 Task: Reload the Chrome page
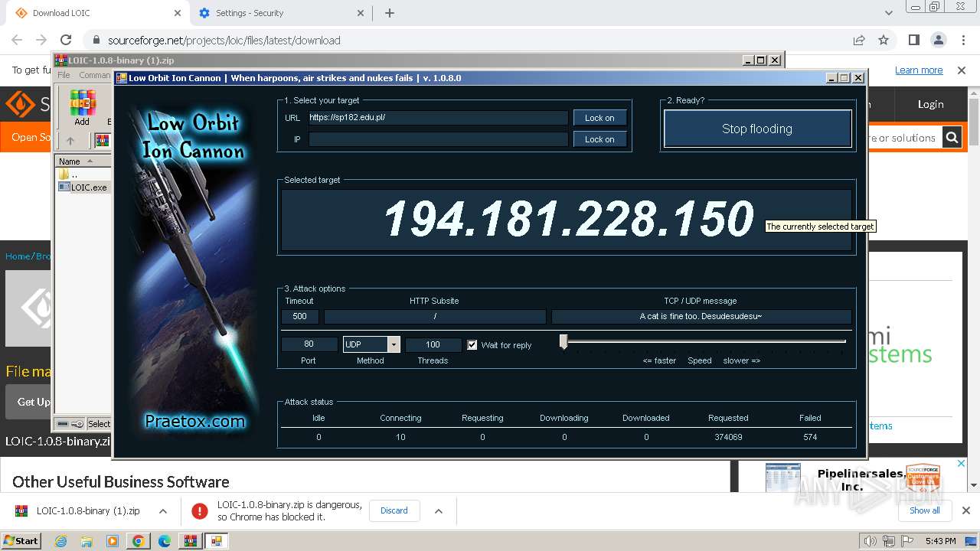click(66, 40)
